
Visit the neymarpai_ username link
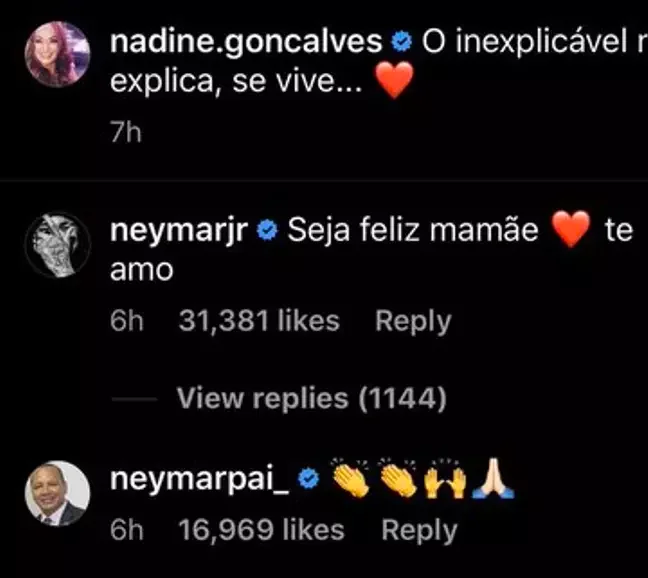[203, 480]
